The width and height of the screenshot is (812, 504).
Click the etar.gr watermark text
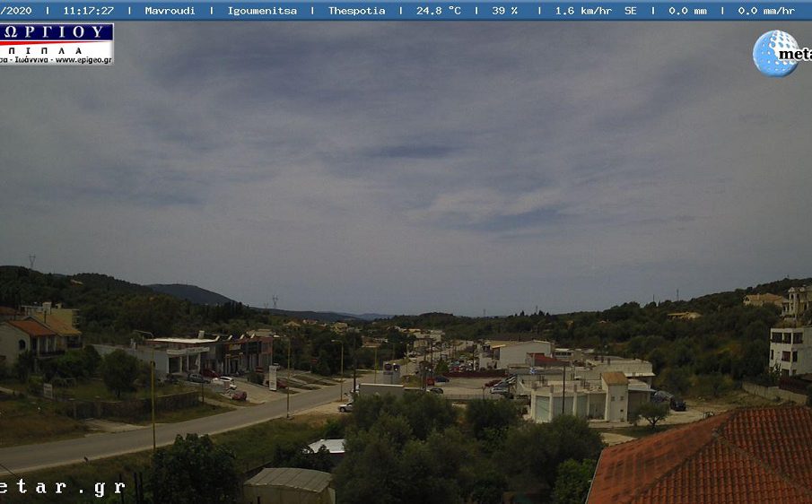[61, 488]
